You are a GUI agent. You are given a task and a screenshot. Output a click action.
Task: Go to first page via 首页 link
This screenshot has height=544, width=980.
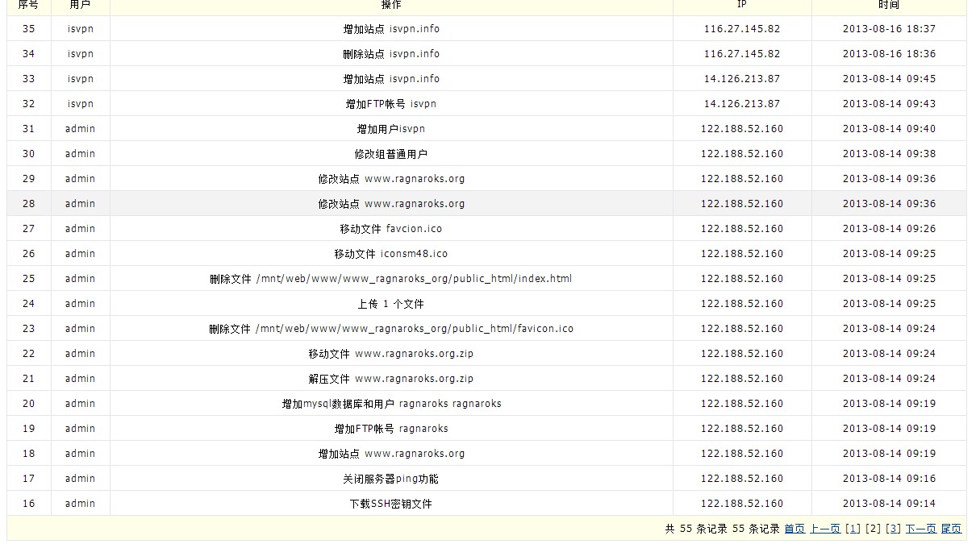point(794,529)
